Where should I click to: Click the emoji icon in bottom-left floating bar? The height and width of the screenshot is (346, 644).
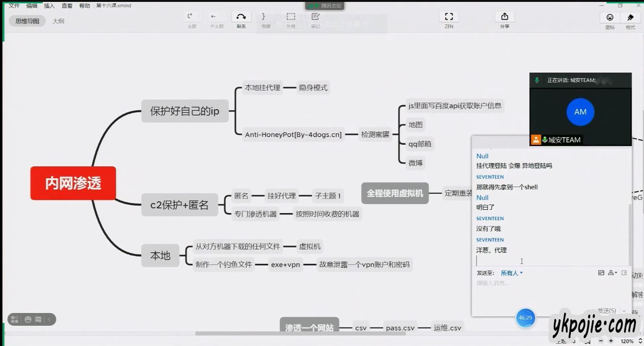coord(28,320)
